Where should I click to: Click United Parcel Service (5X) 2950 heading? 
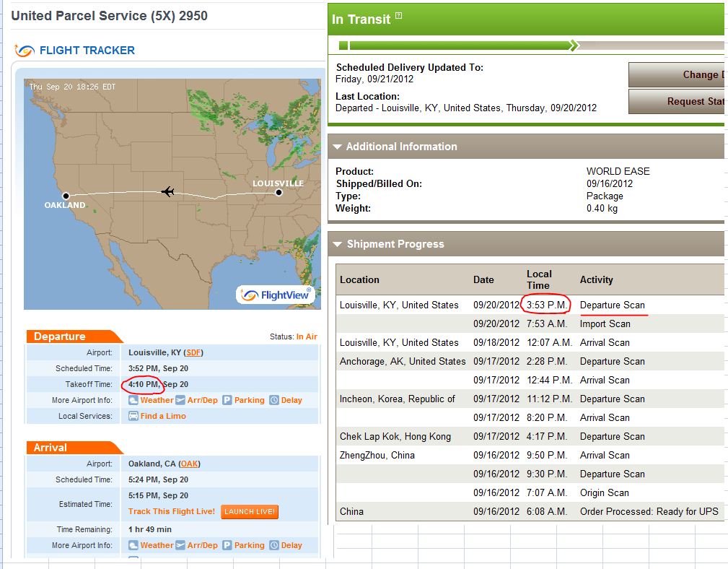pos(109,16)
